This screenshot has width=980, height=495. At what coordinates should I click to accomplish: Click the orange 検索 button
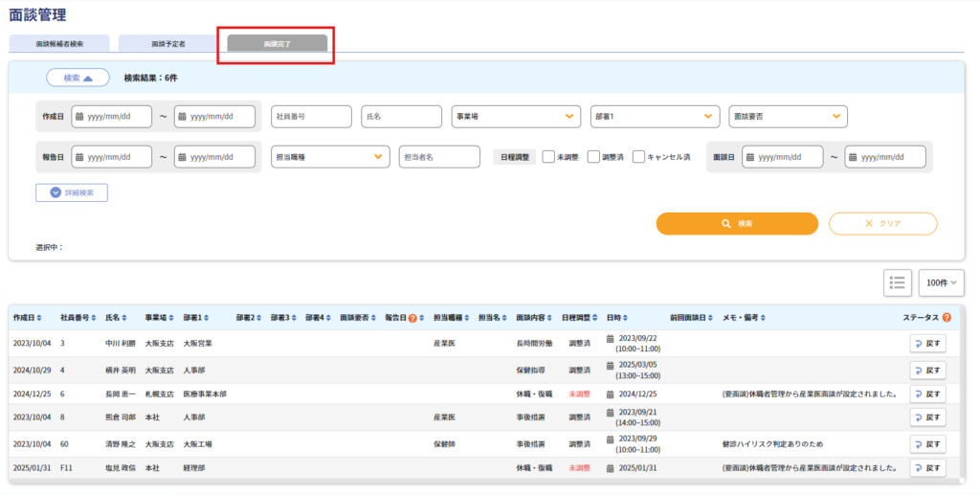[737, 223]
